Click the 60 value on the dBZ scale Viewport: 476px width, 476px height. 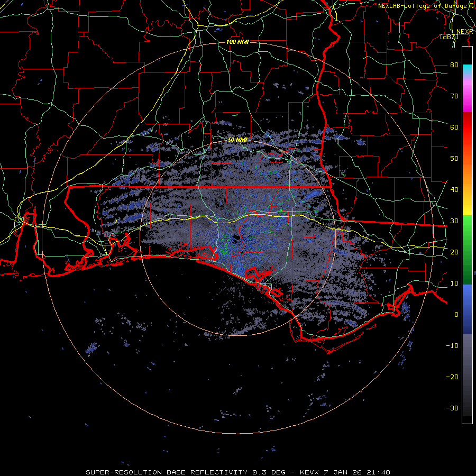[x=454, y=127]
